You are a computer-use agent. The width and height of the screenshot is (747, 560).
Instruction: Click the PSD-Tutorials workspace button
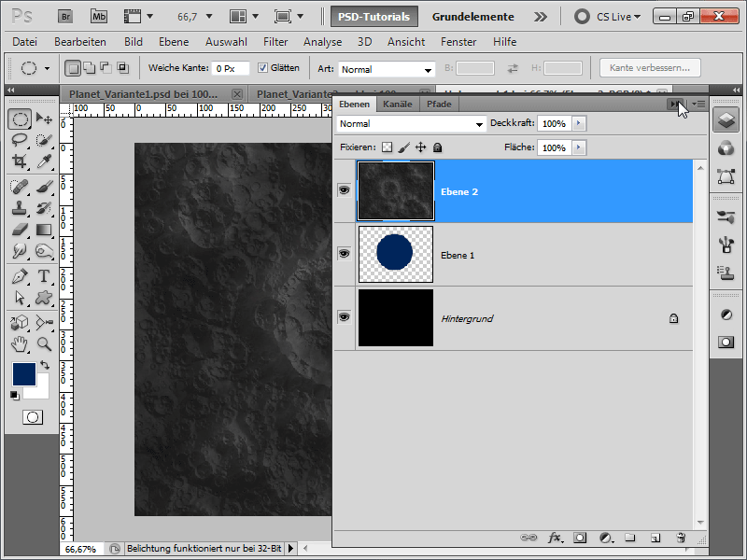(374, 17)
